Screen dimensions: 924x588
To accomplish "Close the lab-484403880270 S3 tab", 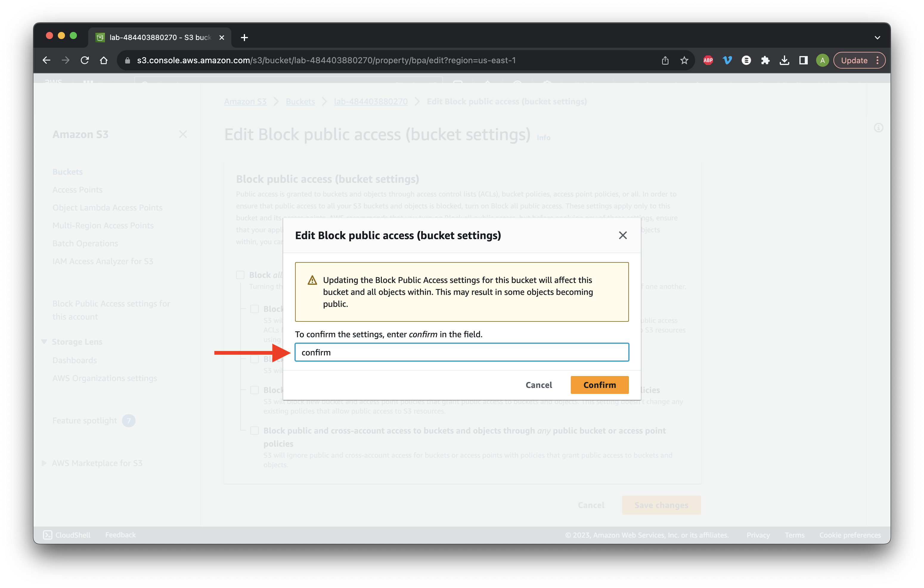I will pos(221,37).
